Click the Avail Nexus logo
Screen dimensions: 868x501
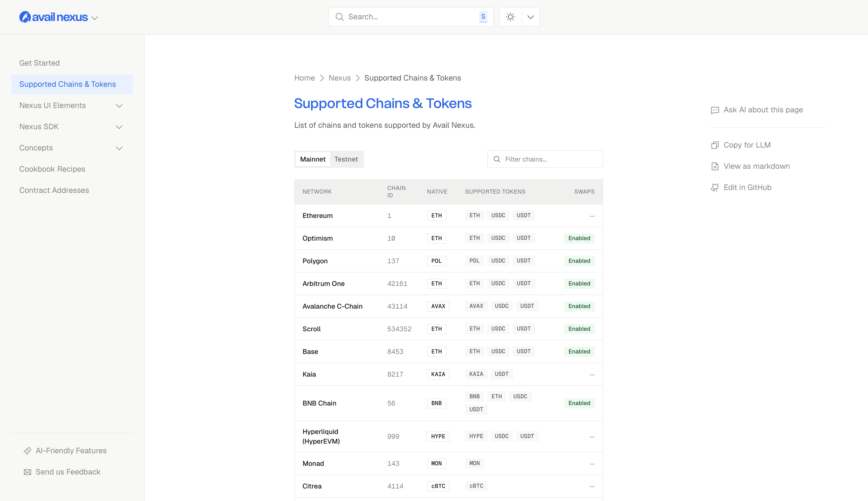(53, 17)
